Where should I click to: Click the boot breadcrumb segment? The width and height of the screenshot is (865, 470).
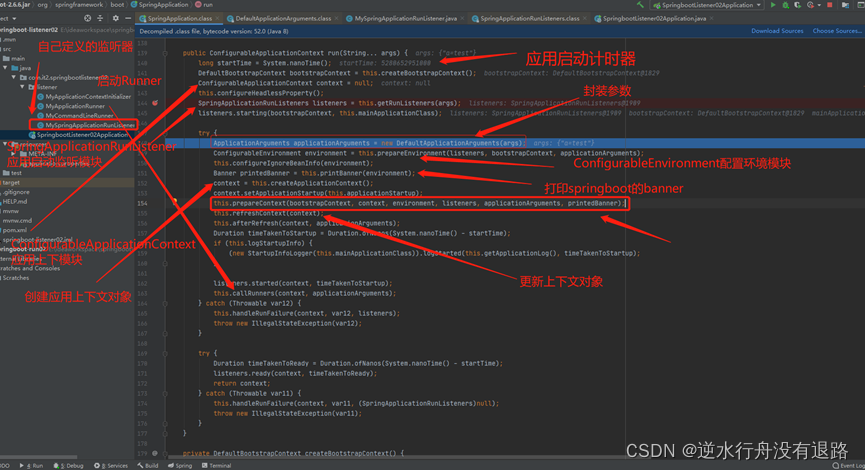(x=118, y=4)
